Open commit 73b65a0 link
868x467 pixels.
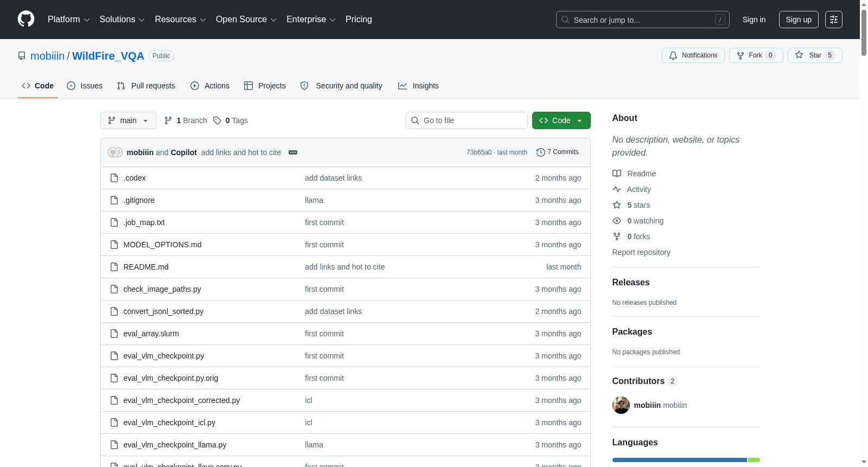coord(479,152)
